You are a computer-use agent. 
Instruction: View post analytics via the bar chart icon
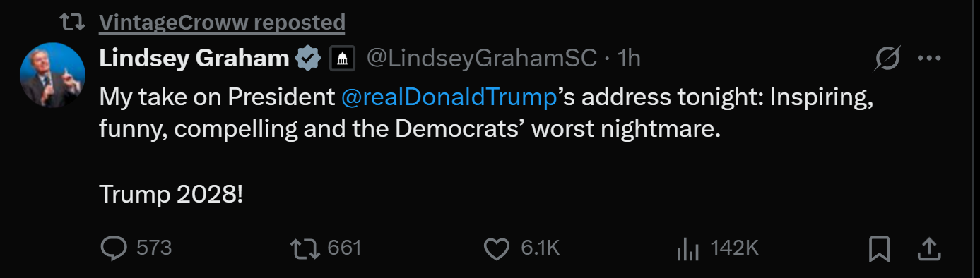(x=688, y=248)
